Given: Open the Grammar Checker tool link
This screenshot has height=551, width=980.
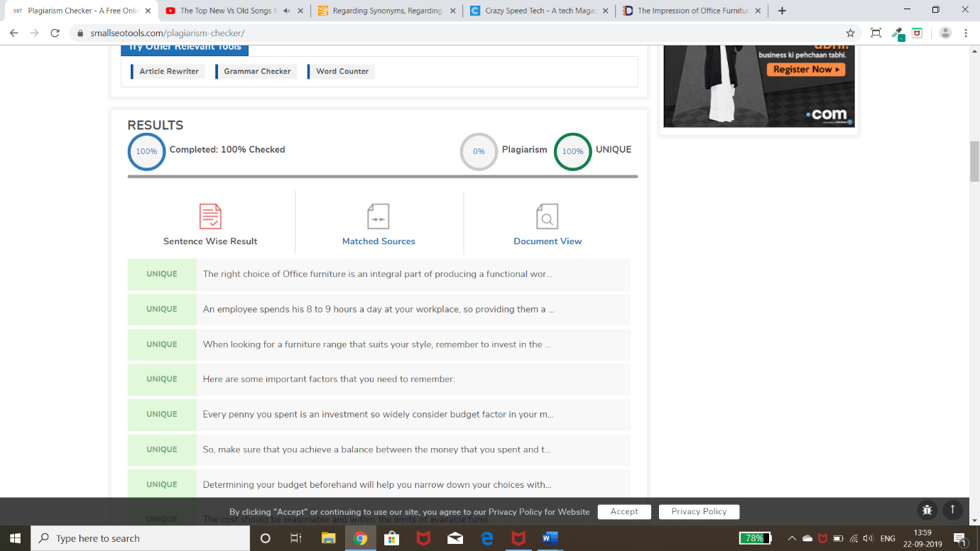Looking at the screenshot, I should pyautogui.click(x=257, y=72).
